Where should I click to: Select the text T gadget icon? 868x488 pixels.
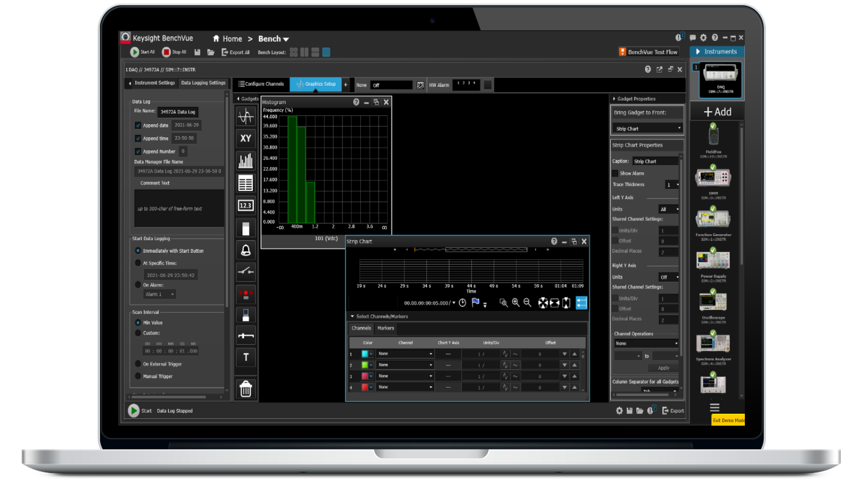pos(246,357)
